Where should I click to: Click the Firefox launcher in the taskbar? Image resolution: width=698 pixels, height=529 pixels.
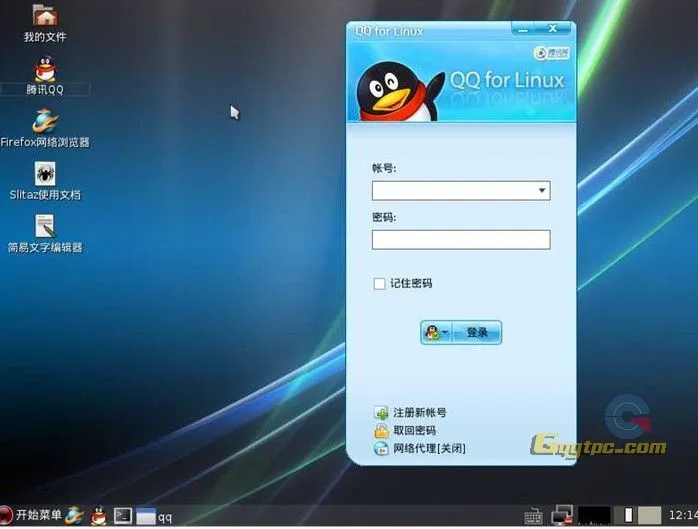[x=74, y=516]
